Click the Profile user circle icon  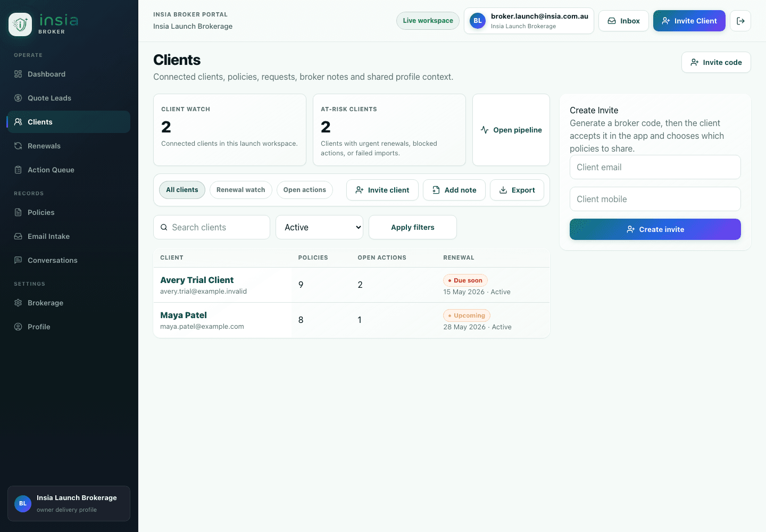(x=18, y=327)
